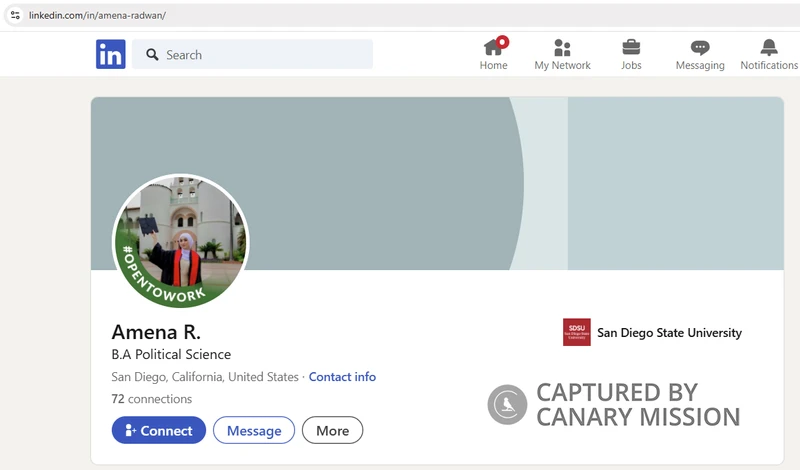Click the profile name Amena R.
The height and width of the screenshot is (470, 800).
click(156, 332)
